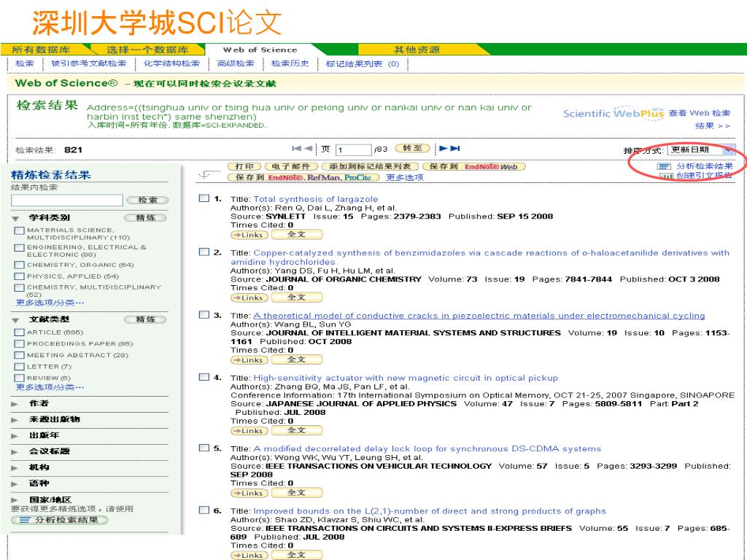Save results to EndNote Web

(473, 166)
